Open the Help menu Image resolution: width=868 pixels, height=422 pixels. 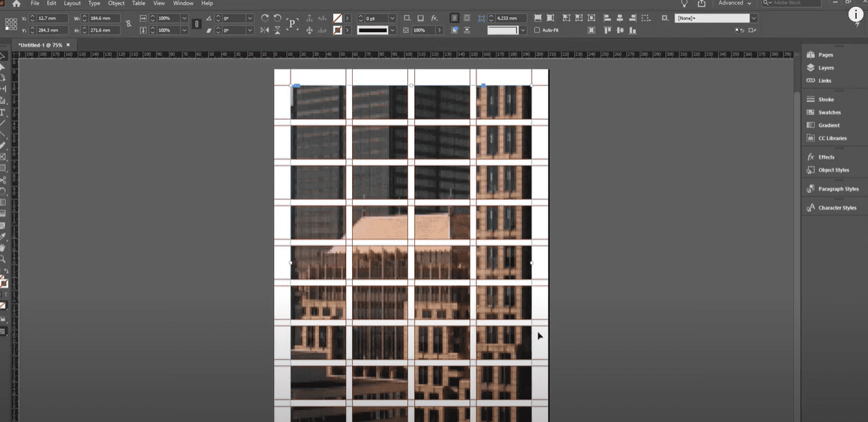pos(207,3)
